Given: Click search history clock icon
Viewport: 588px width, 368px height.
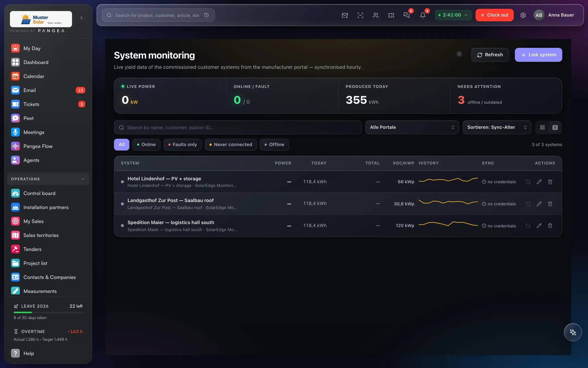Looking at the screenshot, I should (207, 15).
